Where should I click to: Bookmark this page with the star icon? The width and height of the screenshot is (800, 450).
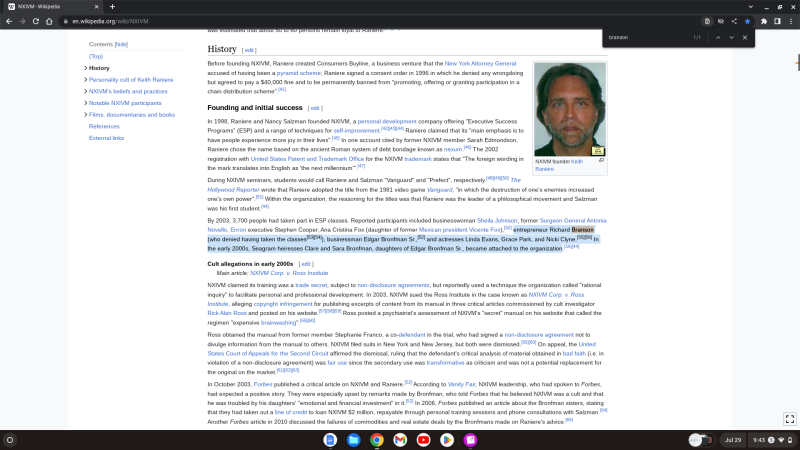(747, 21)
